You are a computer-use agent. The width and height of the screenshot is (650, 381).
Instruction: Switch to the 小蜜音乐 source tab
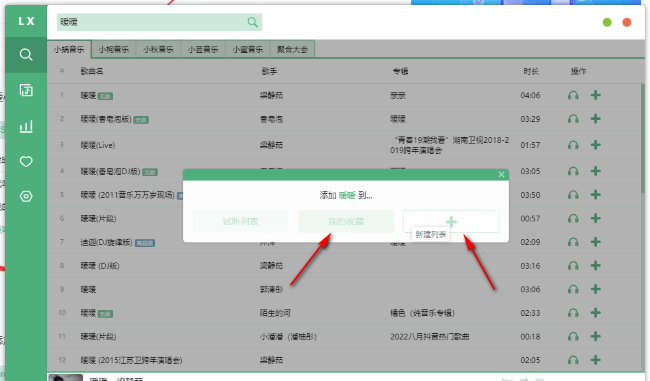tap(247, 49)
